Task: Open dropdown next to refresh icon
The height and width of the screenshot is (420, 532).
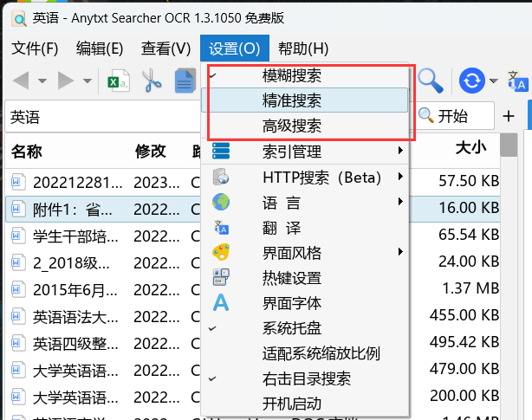Action: (x=494, y=81)
